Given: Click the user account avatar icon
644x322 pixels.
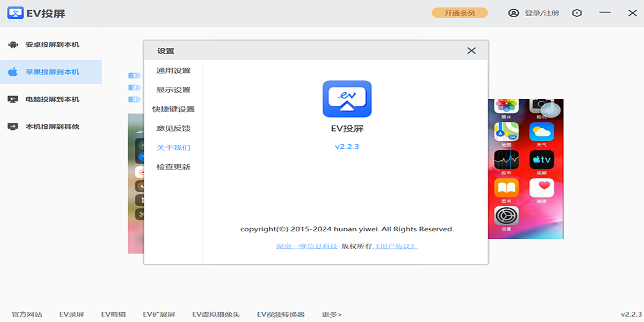Looking at the screenshot, I should (514, 13).
